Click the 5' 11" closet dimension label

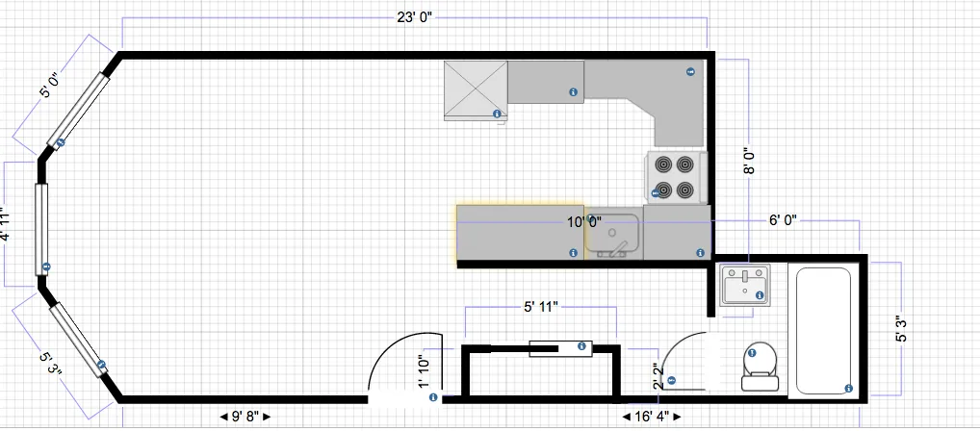[x=541, y=307]
